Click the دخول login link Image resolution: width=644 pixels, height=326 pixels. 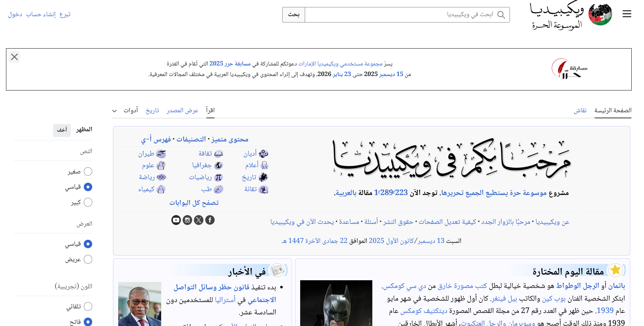point(15,14)
